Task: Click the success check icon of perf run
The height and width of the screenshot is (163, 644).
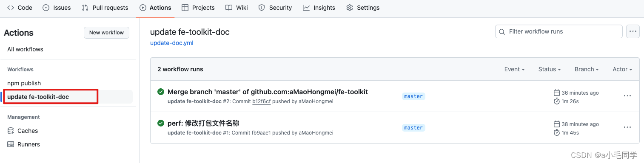Action: (x=161, y=123)
